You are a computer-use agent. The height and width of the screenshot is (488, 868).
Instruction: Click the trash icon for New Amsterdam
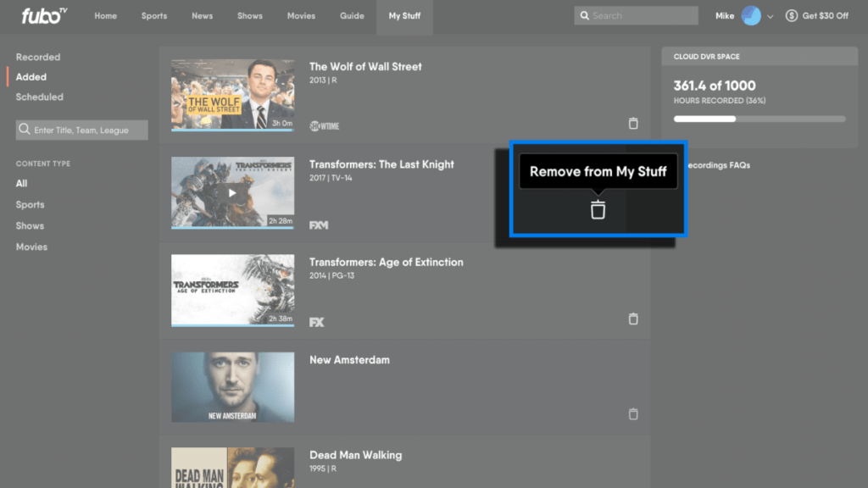pyautogui.click(x=632, y=413)
